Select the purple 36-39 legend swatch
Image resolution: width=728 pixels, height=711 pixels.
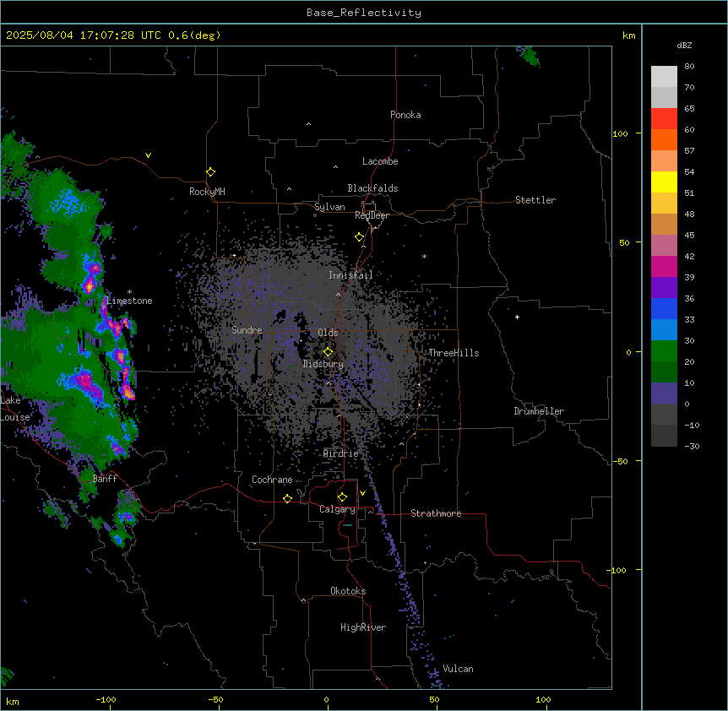tap(664, 288)
